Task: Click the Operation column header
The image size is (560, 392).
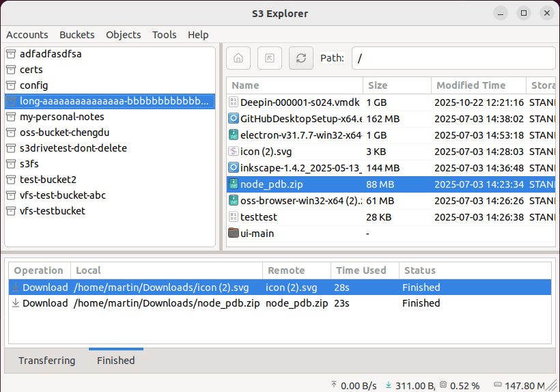Action: pyautogui.click(x=40, y=270)
